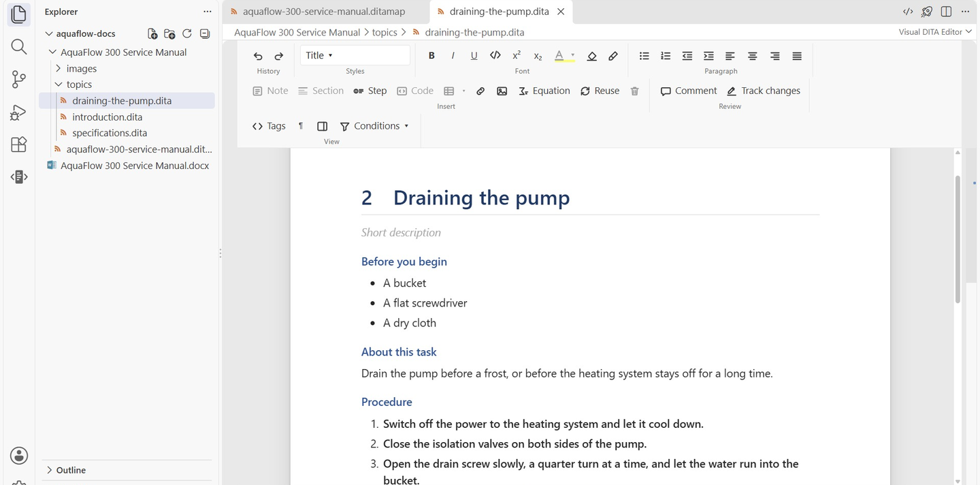The width and height of the screenshot is (980, 485).
Task: Expand the Outline section
Action: (49, 470)
